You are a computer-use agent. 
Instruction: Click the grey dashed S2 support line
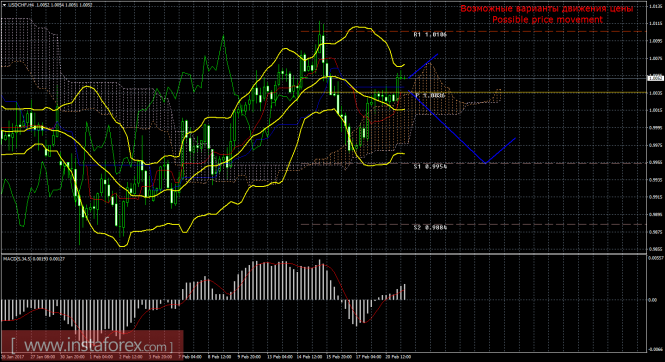[473, 224]
